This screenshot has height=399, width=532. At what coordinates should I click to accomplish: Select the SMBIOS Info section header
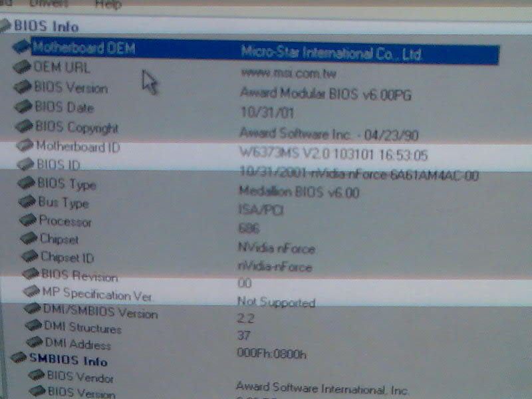pyautogui.click(x=68, y=359)
